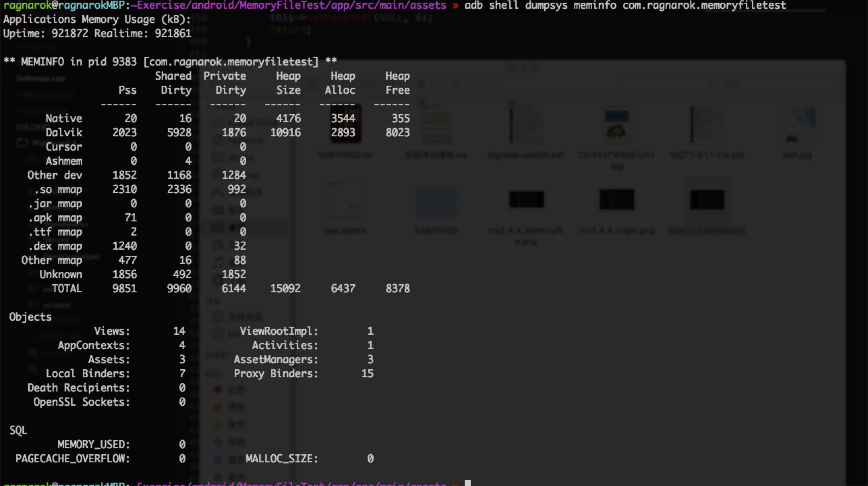The height and width of the screenshot is (486, 868).
Task: Click the Dalvik heap size value 10916
Action: 285,133
